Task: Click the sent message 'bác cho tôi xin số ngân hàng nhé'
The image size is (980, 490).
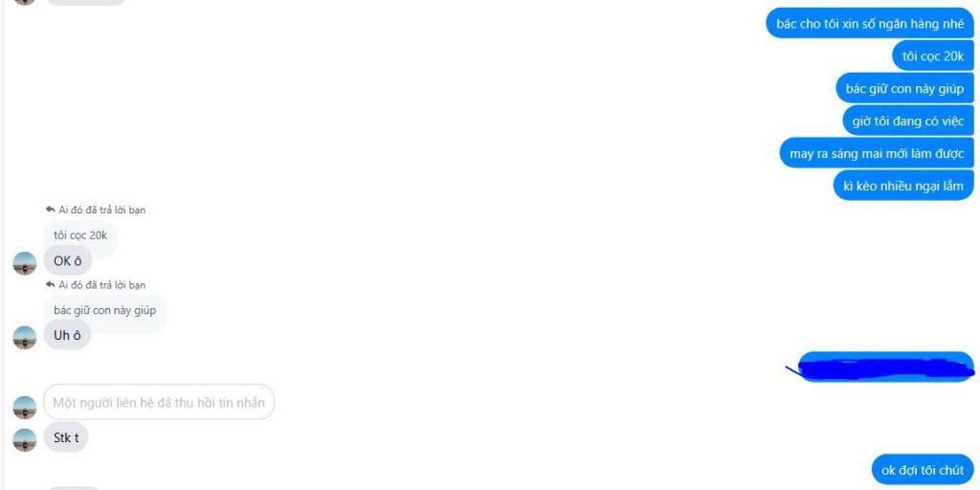Action: pos(870,23)
